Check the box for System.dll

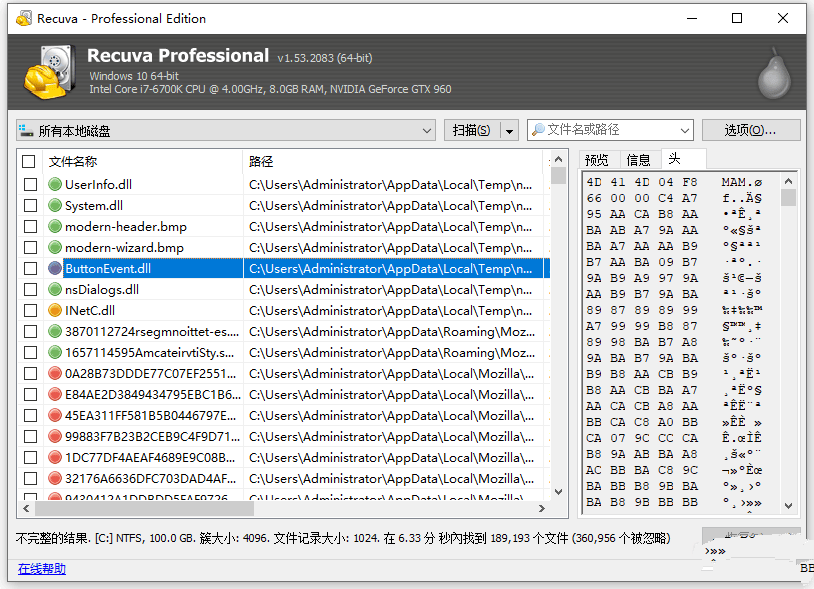click(31, 206)
